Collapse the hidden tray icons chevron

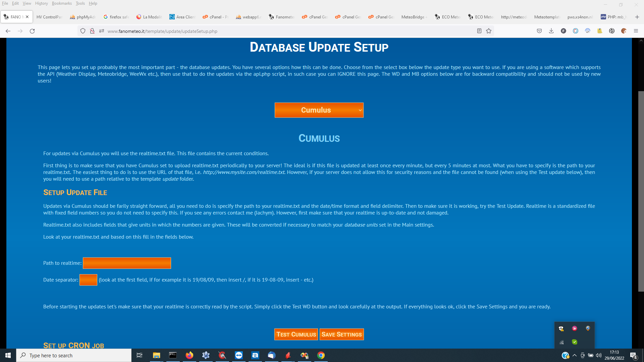point(575,355)
